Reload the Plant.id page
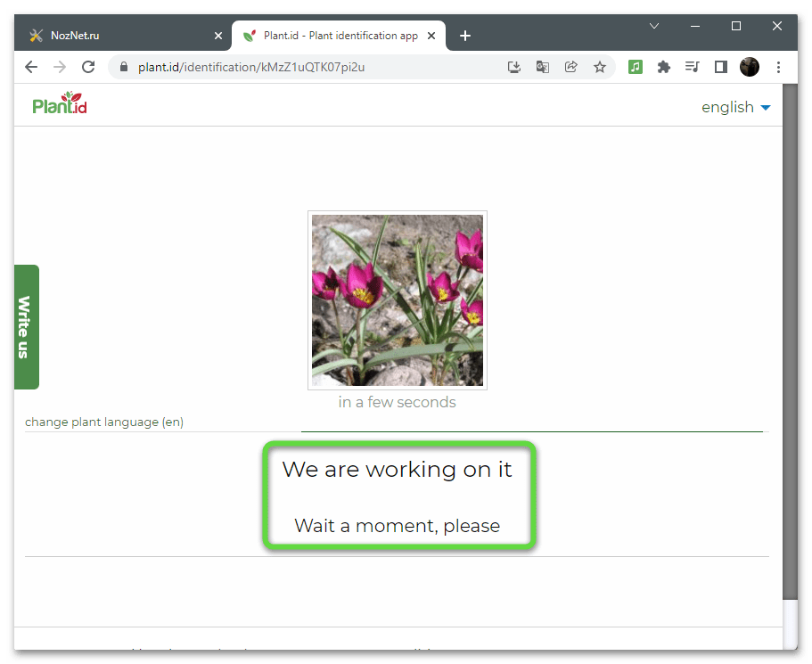812x664 pixels. (x=88, y=67)
